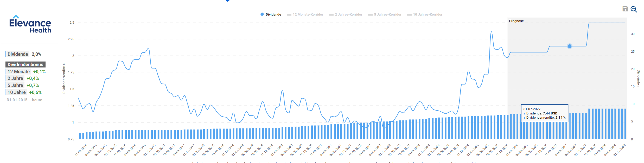Select the 12 Monate bonus row

26,72
